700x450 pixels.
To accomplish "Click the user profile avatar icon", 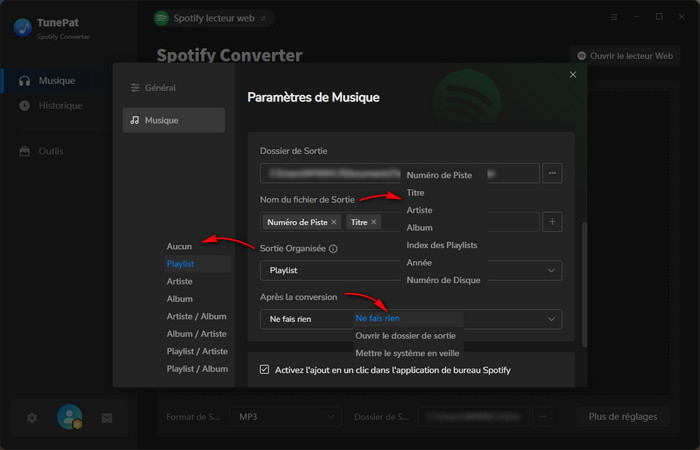I will [69, 417].
